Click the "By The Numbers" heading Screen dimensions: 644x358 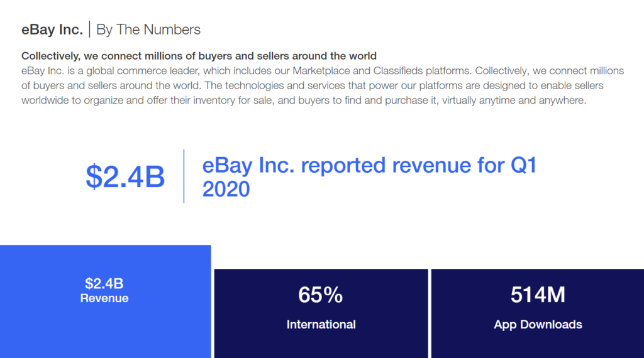148,30
